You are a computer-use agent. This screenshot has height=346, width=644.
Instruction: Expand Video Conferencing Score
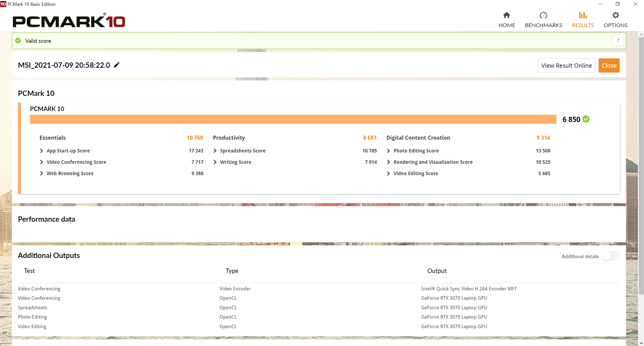pyautogui.click(x=42, y=162)
